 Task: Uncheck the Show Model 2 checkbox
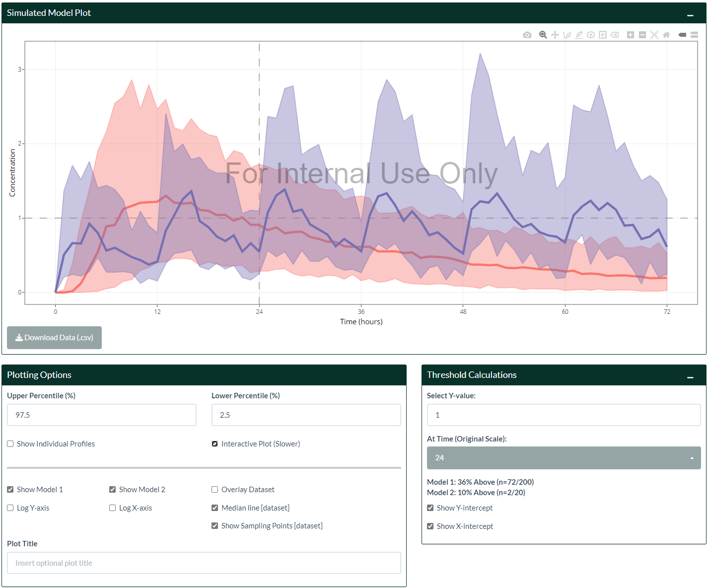coord(113,490)
